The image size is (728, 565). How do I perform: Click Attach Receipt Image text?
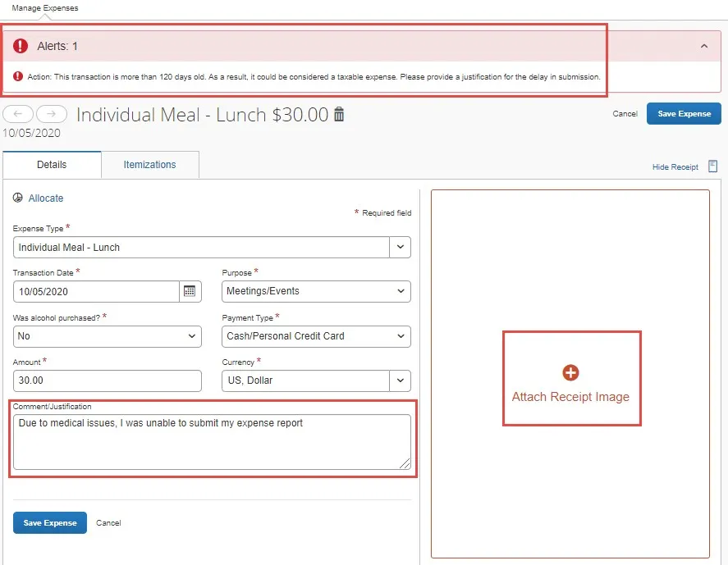tap(570, 397)
